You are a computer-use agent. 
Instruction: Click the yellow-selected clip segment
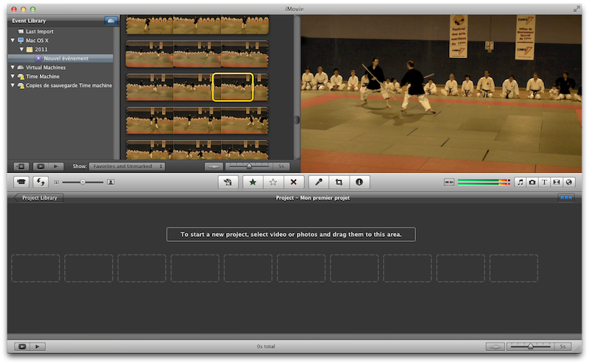pos(233,87)
